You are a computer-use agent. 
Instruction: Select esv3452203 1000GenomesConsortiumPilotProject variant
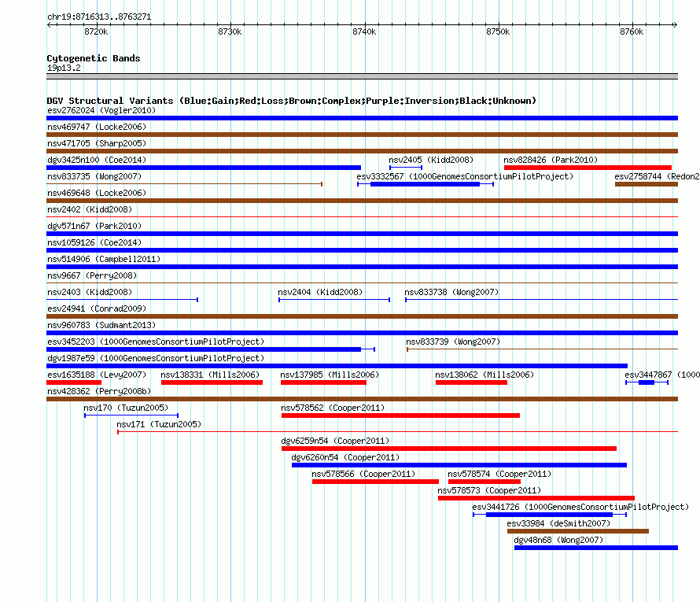211,349
